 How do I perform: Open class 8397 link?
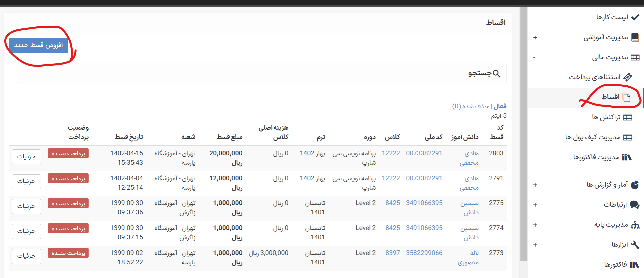tap(392, 253)
